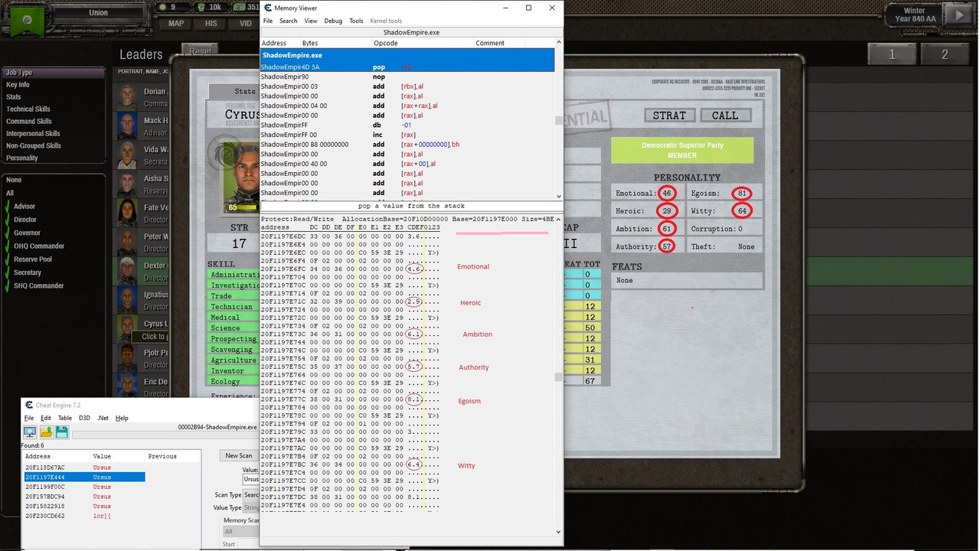
Task: Select Dexter's portrait in Leaders list
Action: pyautogui.click(x=128, y=271)
